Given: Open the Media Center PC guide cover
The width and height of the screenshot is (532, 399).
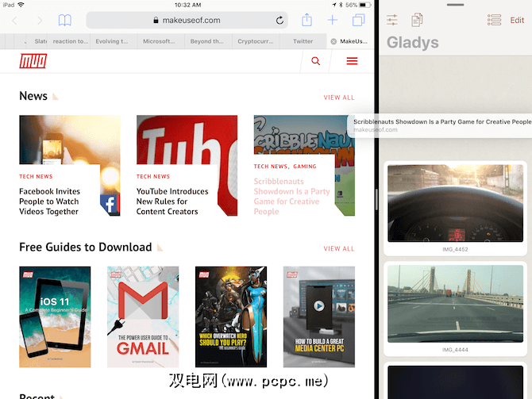Looking at the screenshot, I should click(x=319, y=317).
